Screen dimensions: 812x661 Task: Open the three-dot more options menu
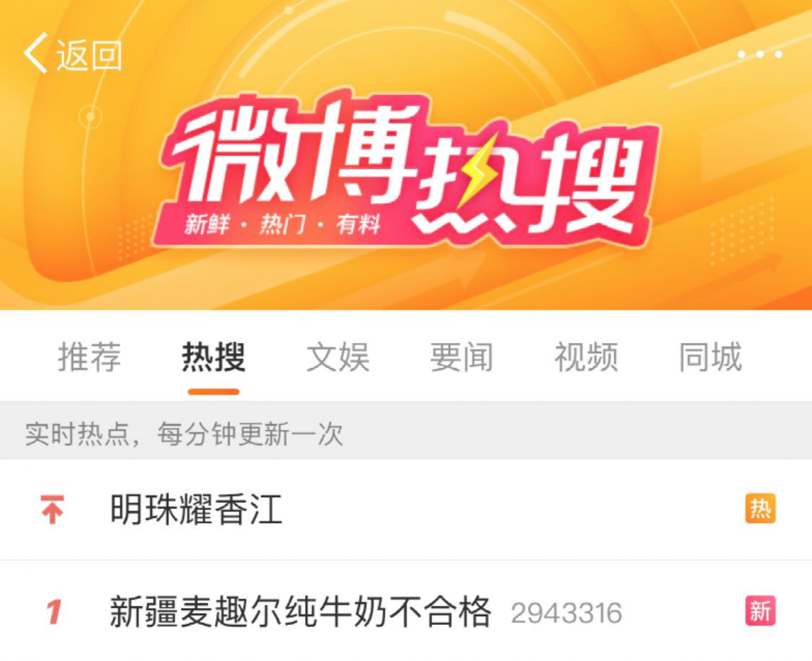pos(759,54)
